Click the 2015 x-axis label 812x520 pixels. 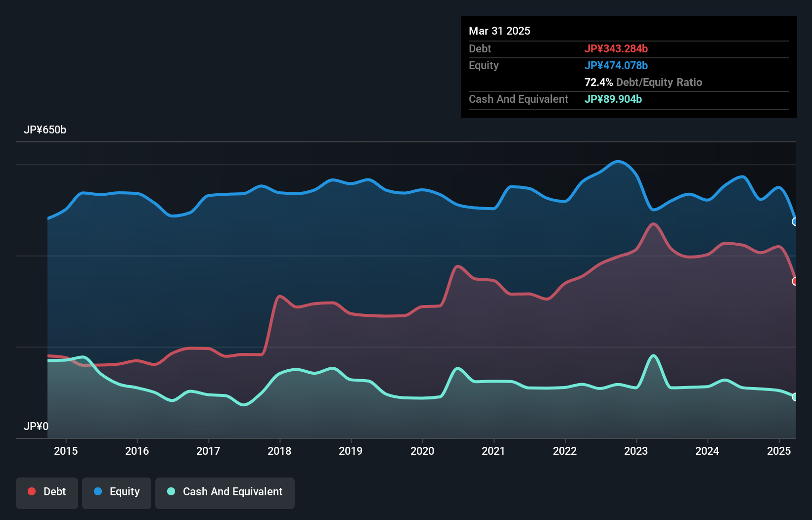coord(66,451)
